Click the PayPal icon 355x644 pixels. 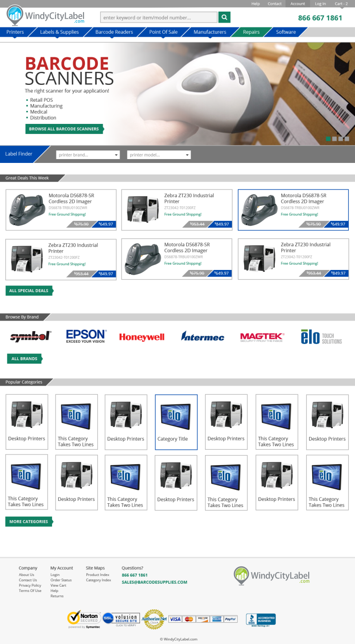coord(231,619)
